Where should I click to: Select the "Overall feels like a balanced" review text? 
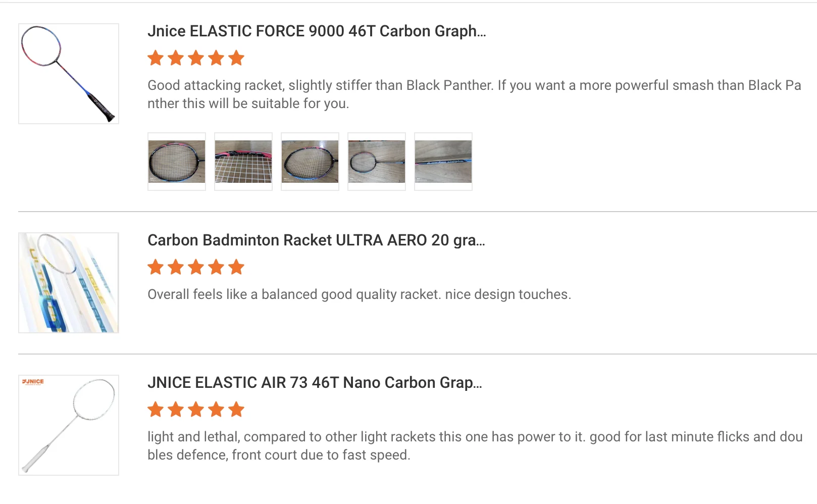tap(359, 294)
